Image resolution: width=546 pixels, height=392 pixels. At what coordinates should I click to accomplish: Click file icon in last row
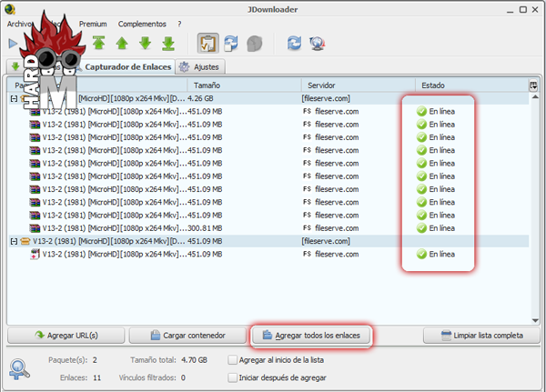click(35, 254)
